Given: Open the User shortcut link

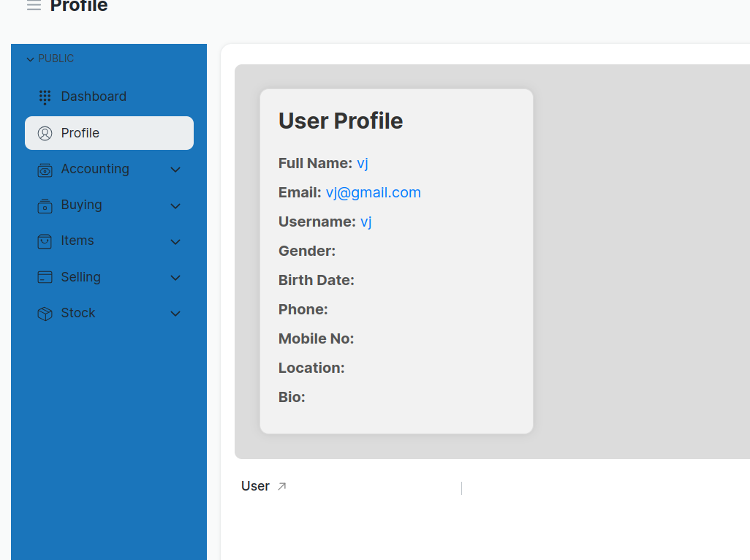Looking at the screenshot, I should pos(256,486).
